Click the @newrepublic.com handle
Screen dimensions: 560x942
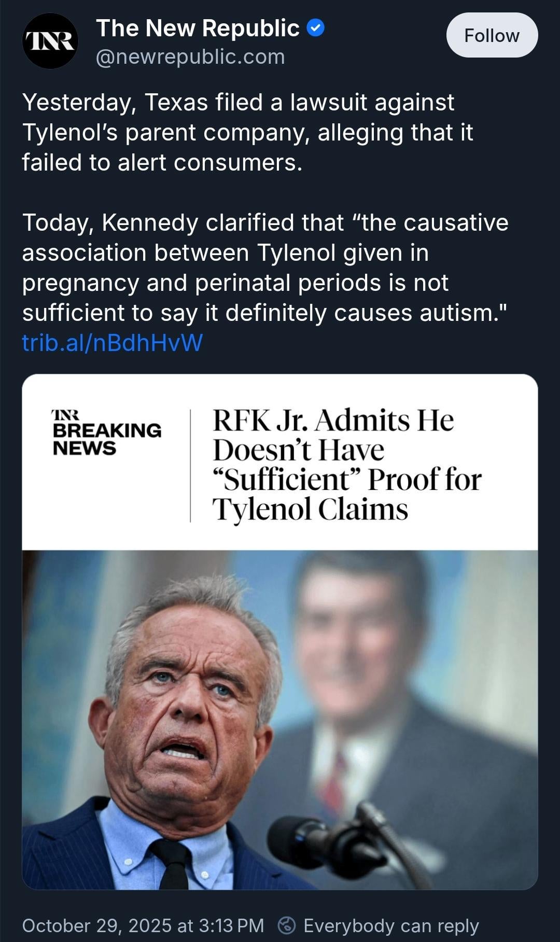(190, 57)
